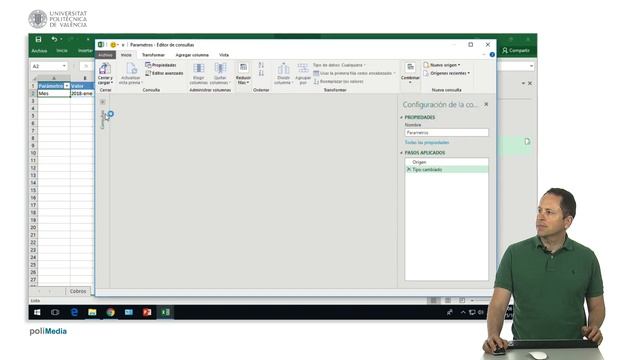
Task: Open the Combinar menu
Action: coord(410,73)
